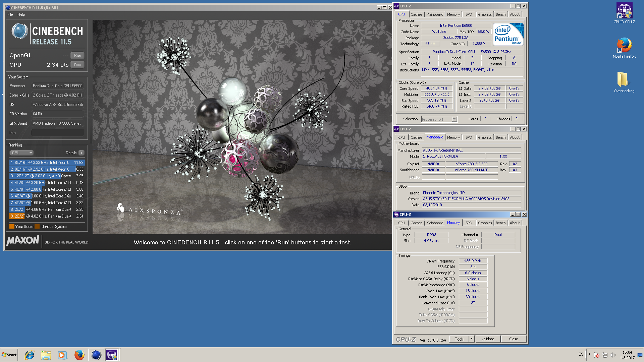
Task: Open CPU tab in middle CPU-Z window
Action: (401, 137)
